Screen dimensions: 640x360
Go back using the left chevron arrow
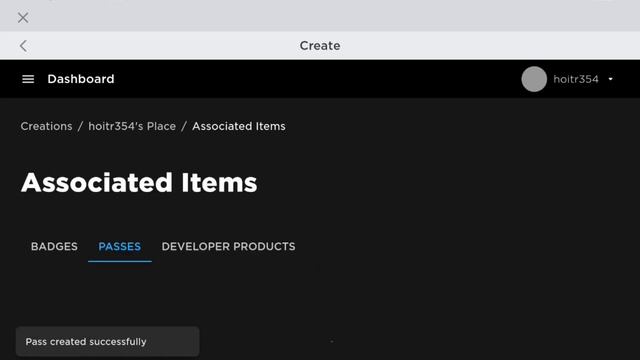[24, 46]
